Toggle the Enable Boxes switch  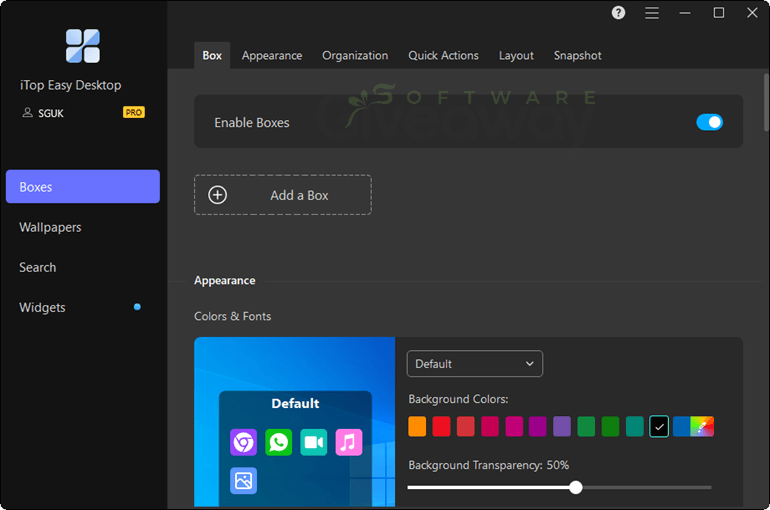[709, 122]
